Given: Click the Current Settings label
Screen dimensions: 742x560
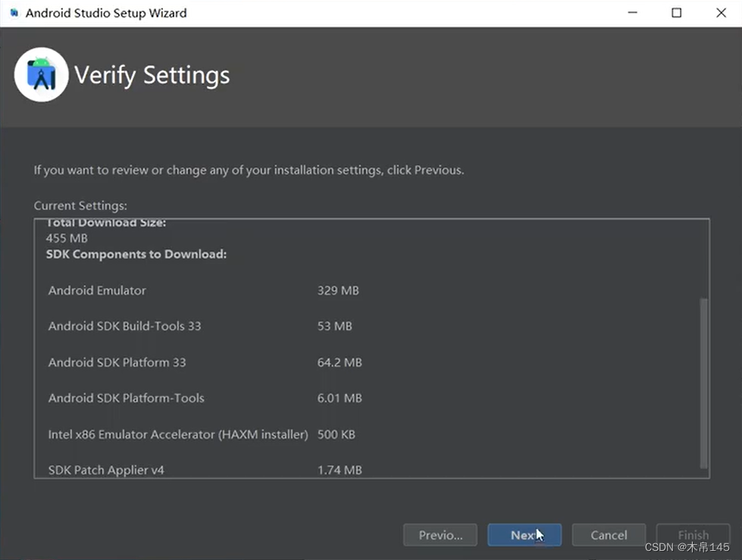Looking at the screenshot, I should [80, 205].
